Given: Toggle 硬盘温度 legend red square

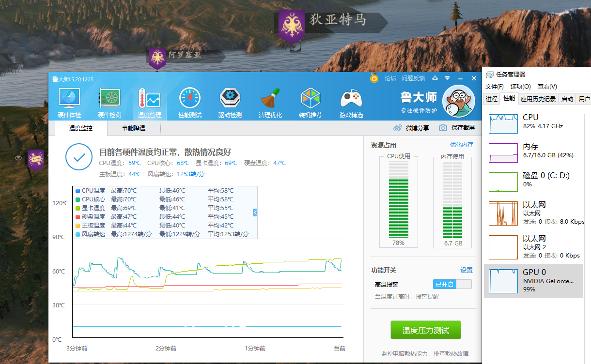Looking at the screenshot, I should (78, 217).
